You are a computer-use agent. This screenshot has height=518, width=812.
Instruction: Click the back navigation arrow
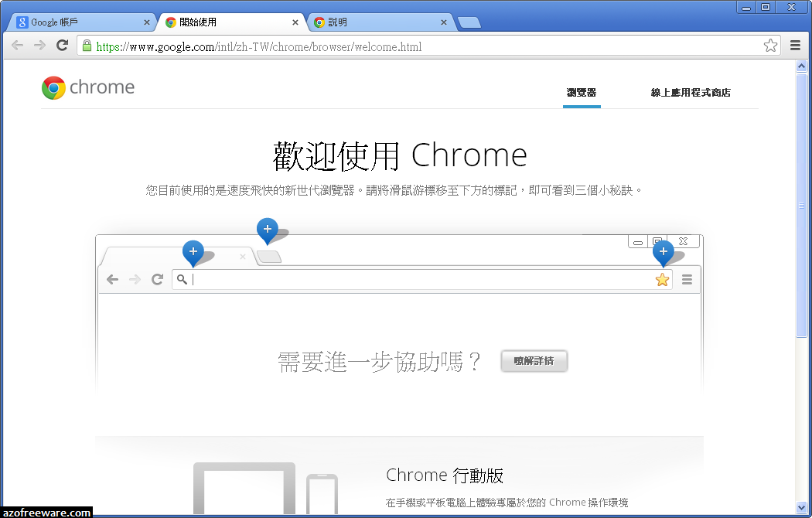[17, 46]
